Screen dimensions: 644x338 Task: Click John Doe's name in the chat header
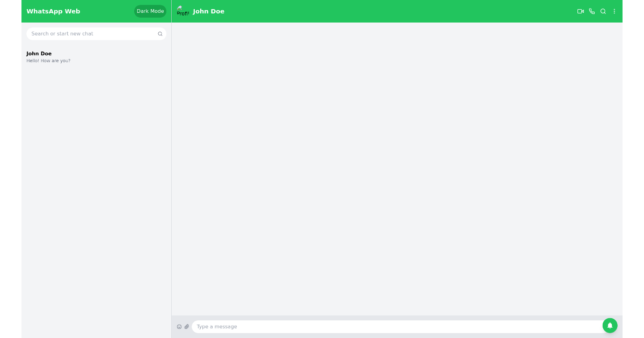(208, 11)
